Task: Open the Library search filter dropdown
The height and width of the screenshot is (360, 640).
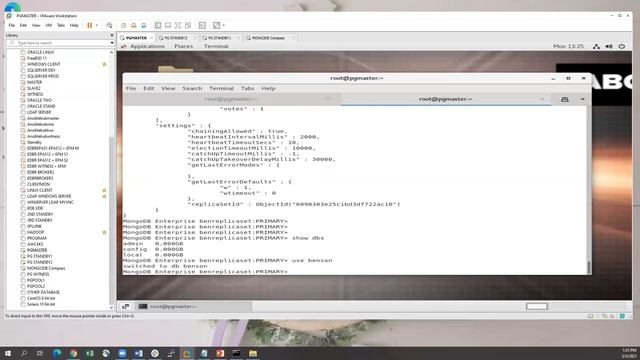Action: coord(112,43)
